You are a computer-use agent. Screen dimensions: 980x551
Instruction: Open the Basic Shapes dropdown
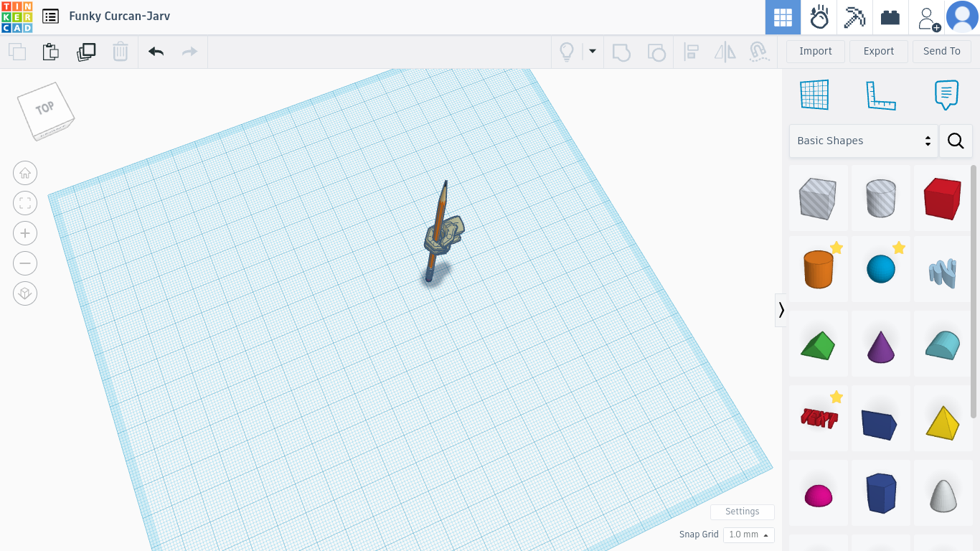pyautogui.click(x=863, y=141)
